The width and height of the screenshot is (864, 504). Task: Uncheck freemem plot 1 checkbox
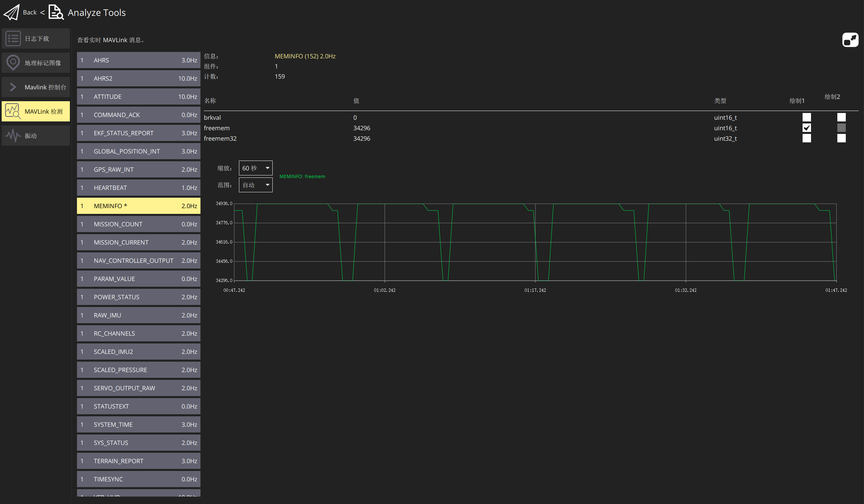(806, 128)
